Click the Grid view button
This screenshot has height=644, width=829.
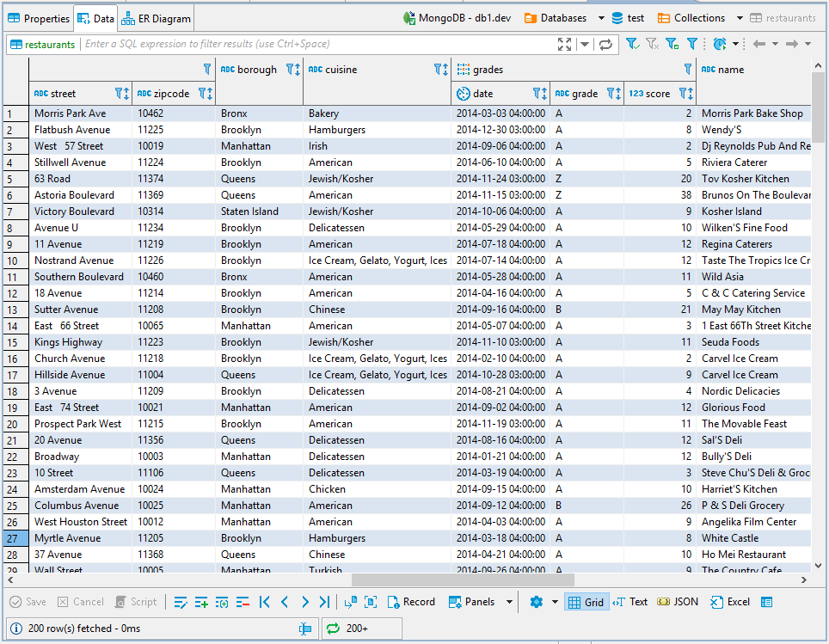586,602
